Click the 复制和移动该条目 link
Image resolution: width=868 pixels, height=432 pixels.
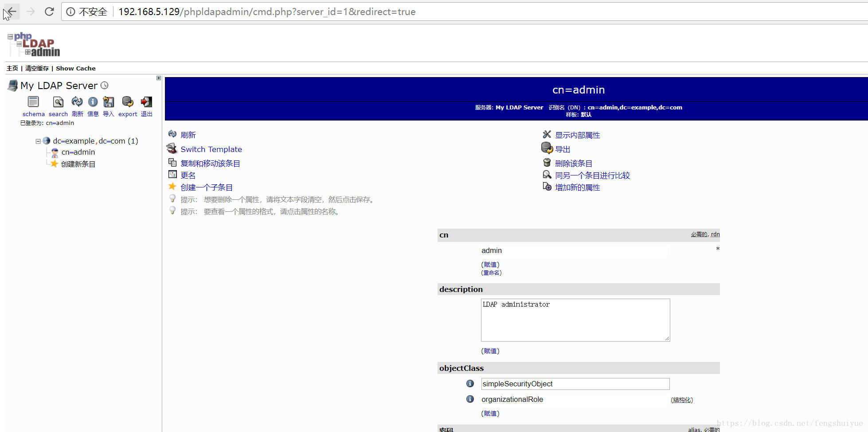pos(210,163)
